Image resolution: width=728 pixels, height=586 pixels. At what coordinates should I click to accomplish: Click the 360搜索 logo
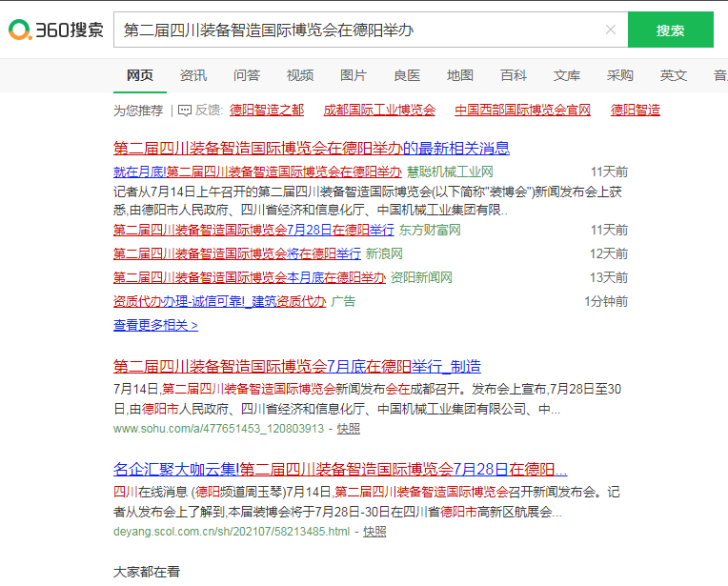pyautogui.click(x=56, y=30)
